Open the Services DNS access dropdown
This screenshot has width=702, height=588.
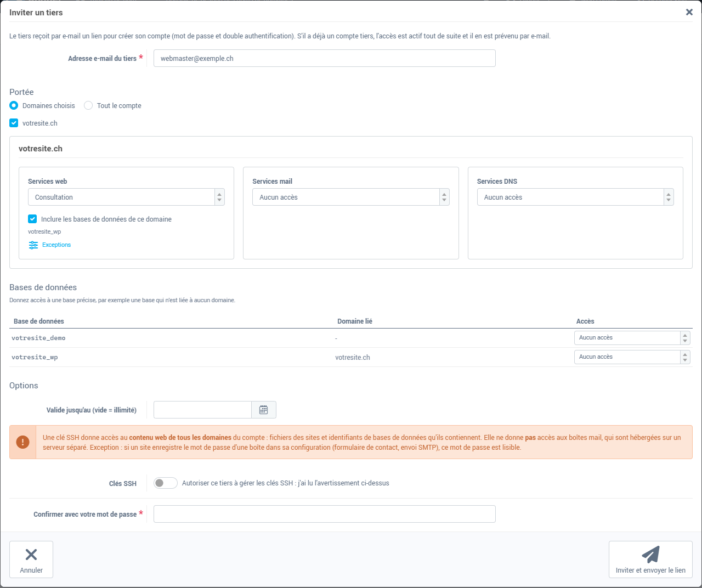coord(575,197)
